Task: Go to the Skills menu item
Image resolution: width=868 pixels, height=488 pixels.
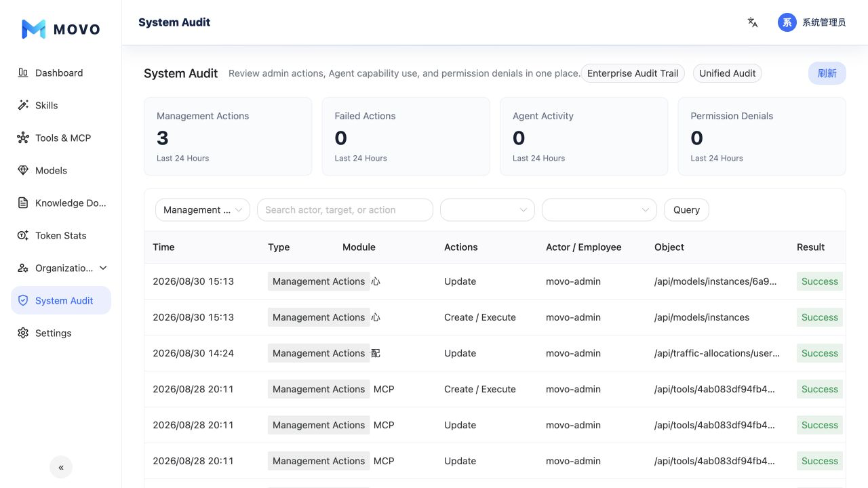Action: 61,105
